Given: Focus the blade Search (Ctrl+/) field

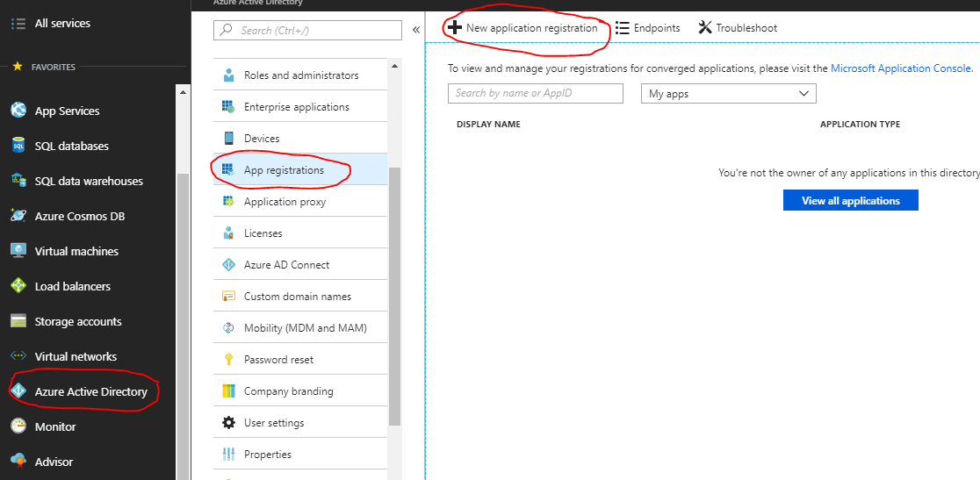Looking at the screenshot, I should tap(307, 30).
